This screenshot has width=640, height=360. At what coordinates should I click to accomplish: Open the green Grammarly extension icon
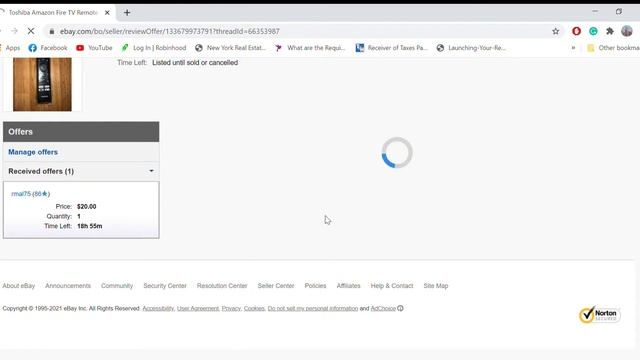[x=593, y=31]
